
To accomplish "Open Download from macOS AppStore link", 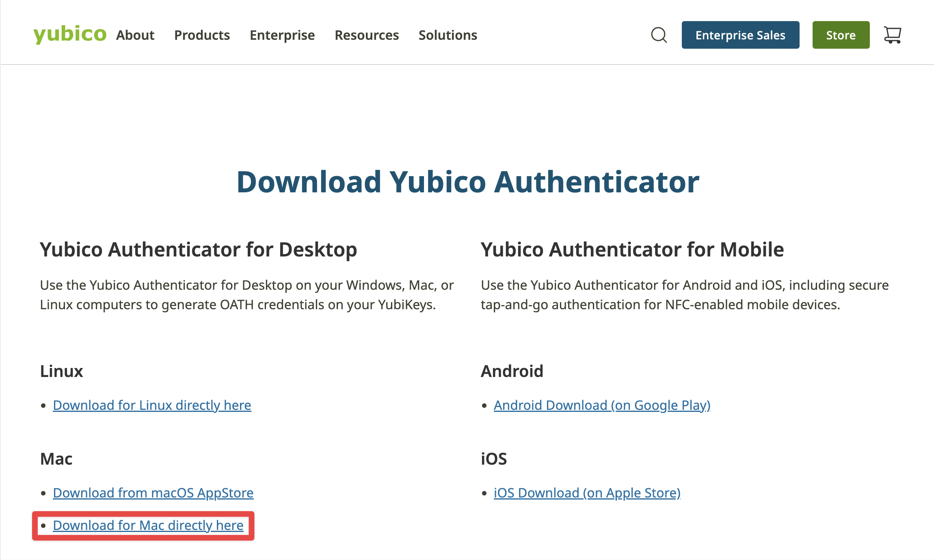I will coord(153,493).
